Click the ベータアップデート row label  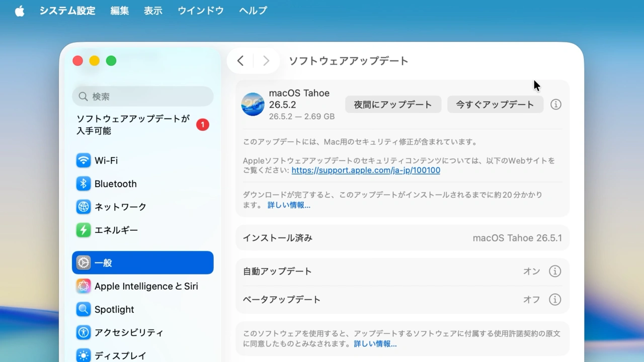(282, 299)
